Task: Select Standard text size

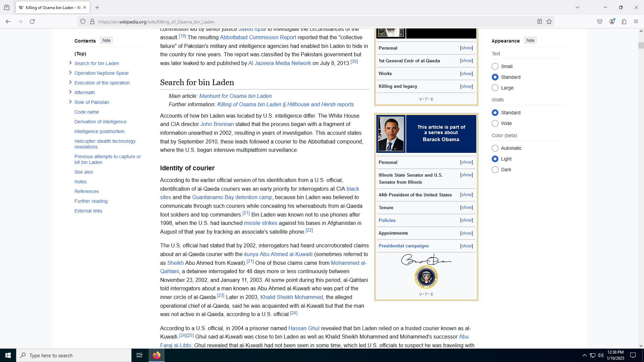Action: (x=495, y=77)
